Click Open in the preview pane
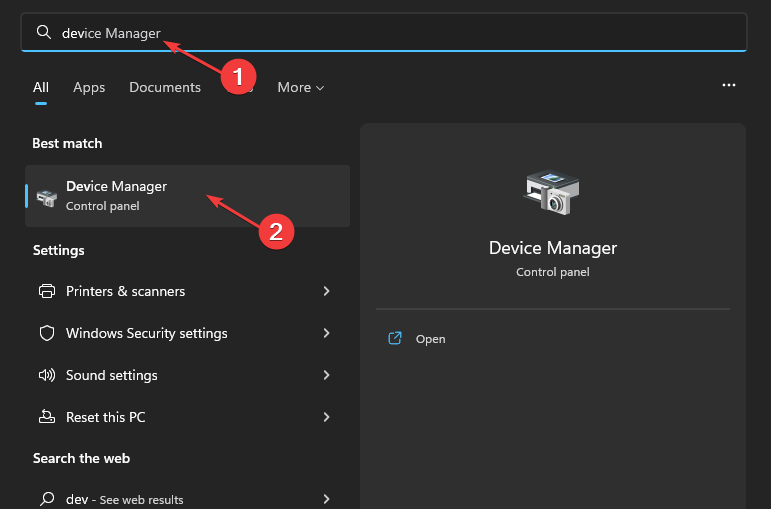The width and height of the screenshot is (771, 509). coord(430,339)
